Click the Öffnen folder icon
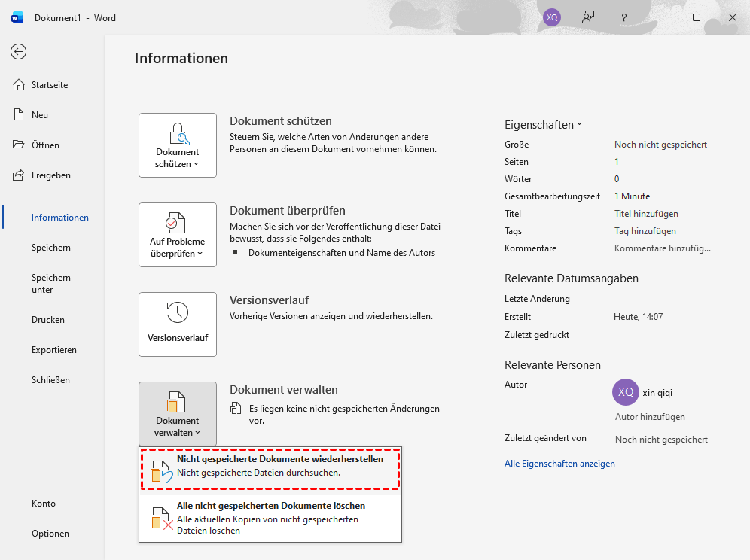 tap(20, 145)
